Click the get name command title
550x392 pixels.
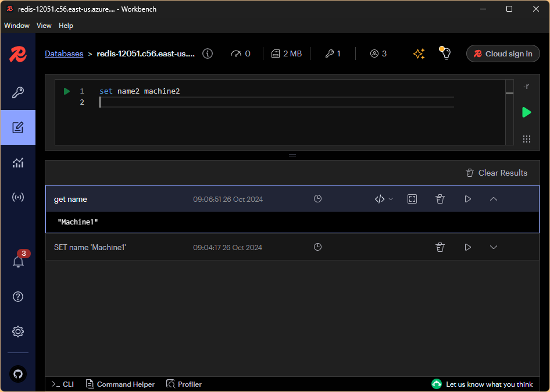[70, 199]
